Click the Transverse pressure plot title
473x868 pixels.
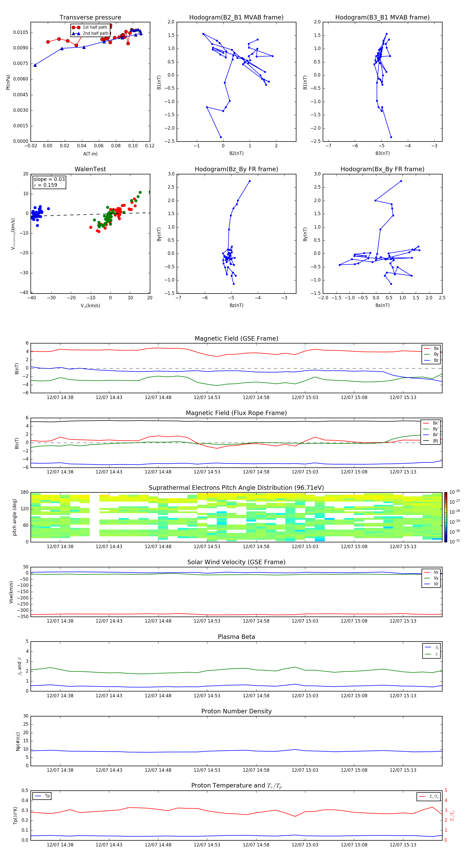[x=90, y=17]
